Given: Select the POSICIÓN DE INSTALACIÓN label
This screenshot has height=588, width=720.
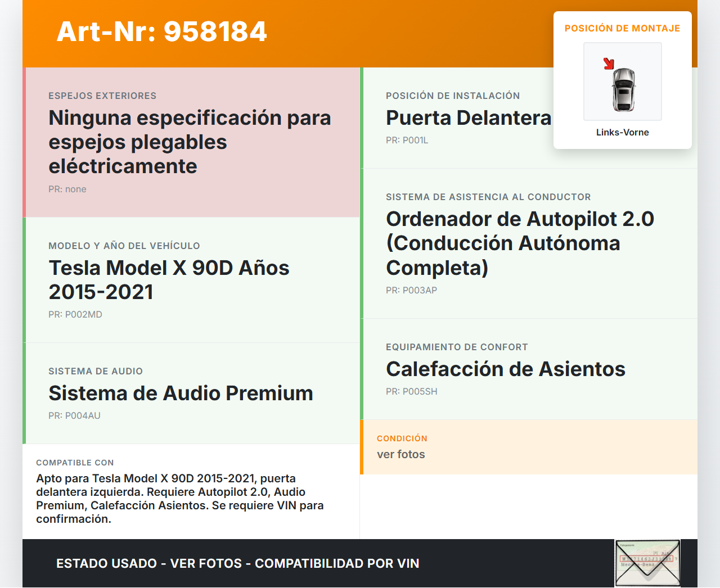Looking at the screenshot, I should pyautogui.click(x=453, y=96).
